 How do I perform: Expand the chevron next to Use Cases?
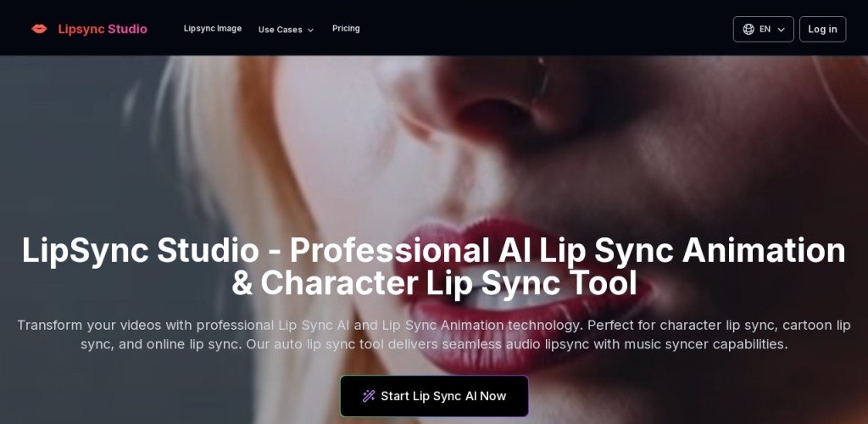(310, 30)
